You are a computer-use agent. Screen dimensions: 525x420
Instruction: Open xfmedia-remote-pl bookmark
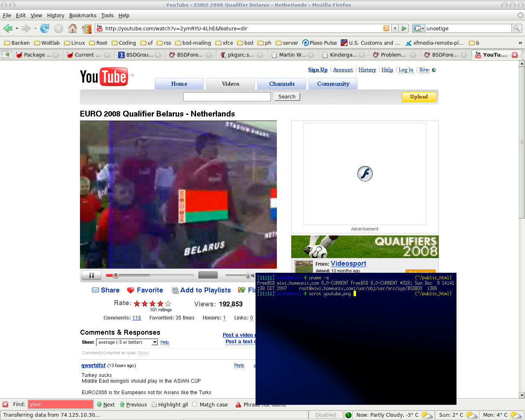(x=434, y=43)
